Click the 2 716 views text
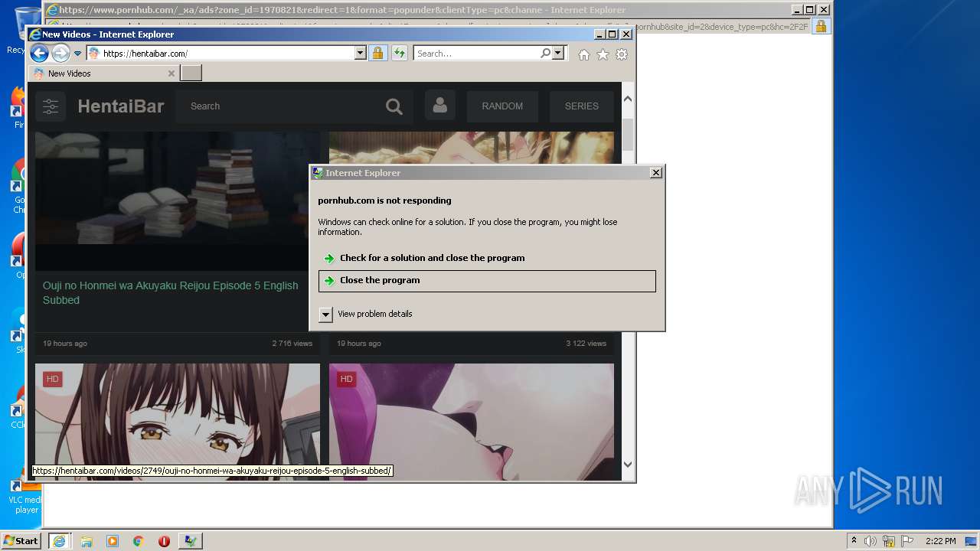The width and height of the screenshot is (980, 551). [x=292, y=344]
